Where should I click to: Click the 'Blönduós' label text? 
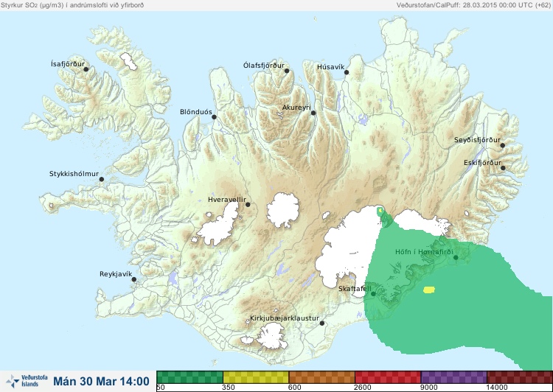coord(196,112)
